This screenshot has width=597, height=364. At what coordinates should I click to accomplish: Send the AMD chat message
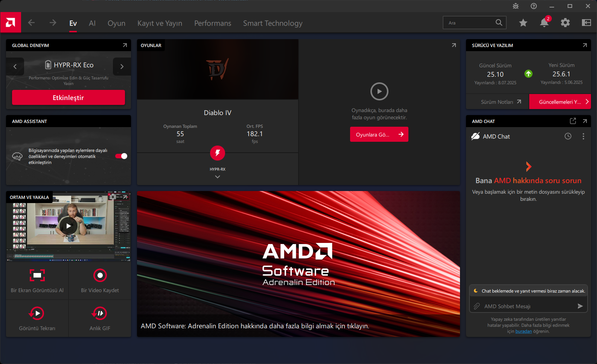(x=580, y=306)
